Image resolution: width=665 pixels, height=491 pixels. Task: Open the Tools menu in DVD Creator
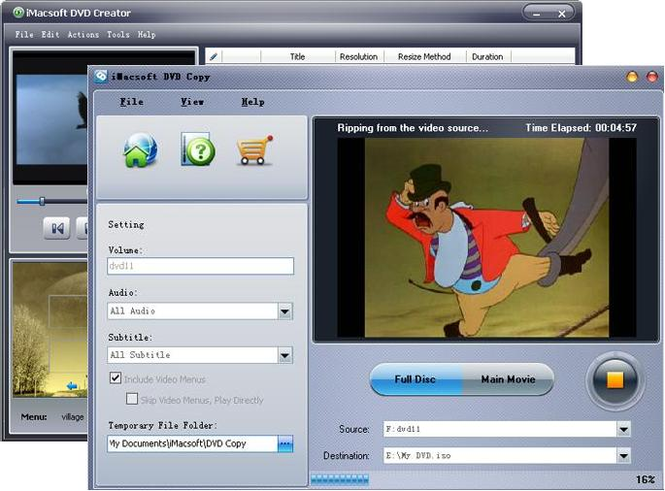pyautogui.click(x=118, y=34)
